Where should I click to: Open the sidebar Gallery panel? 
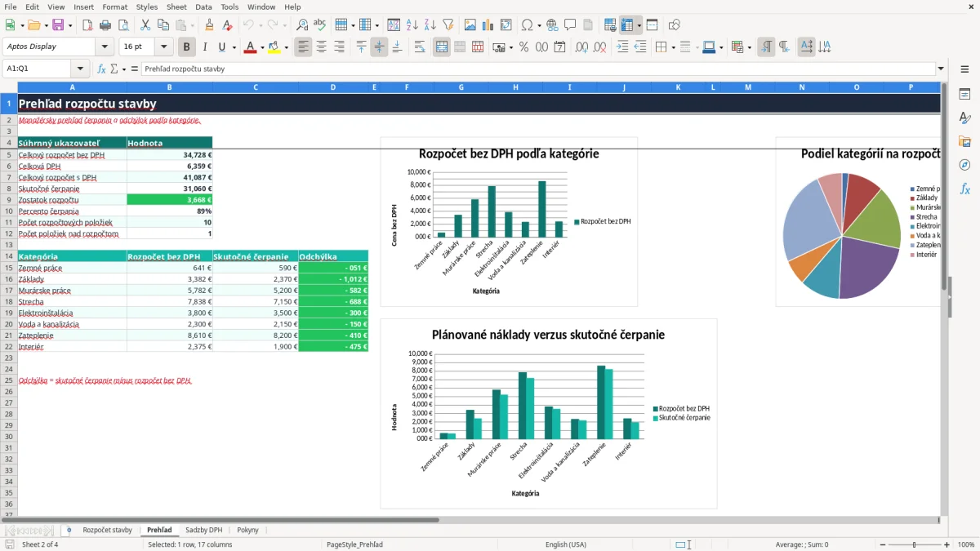click(964, 141)
